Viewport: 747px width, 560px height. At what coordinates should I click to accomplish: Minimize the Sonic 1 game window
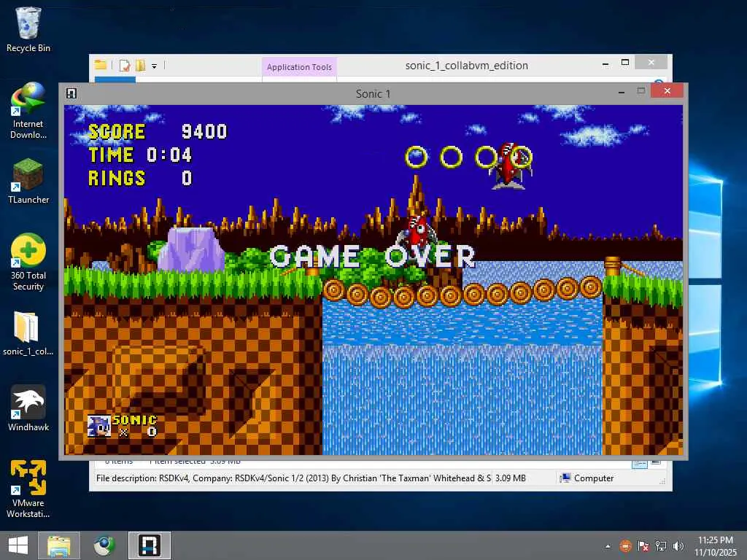pyautogui.click(x=622, y=92)
